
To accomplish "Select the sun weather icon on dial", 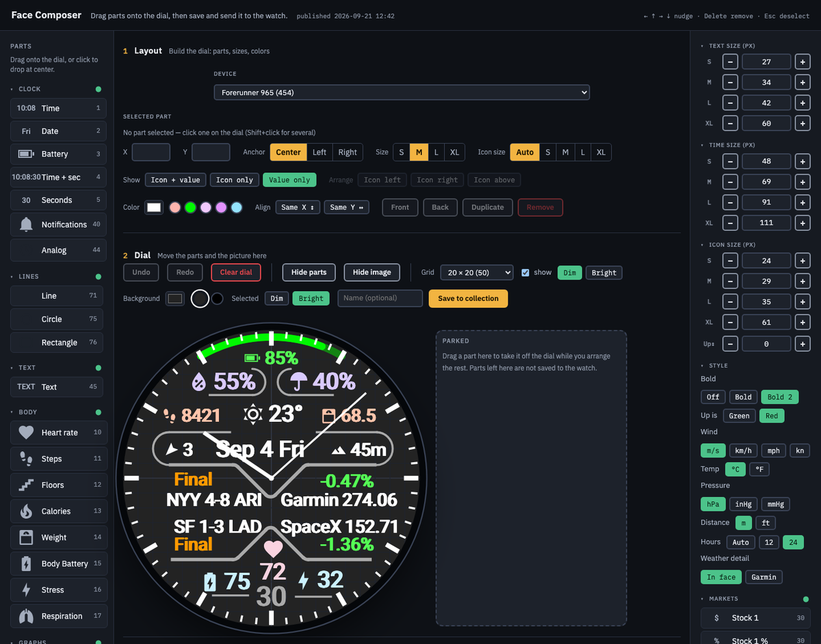I will click(254, 414).
